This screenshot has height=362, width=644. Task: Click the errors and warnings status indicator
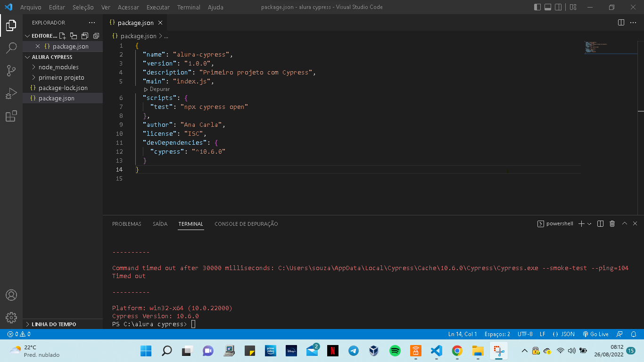19,334
